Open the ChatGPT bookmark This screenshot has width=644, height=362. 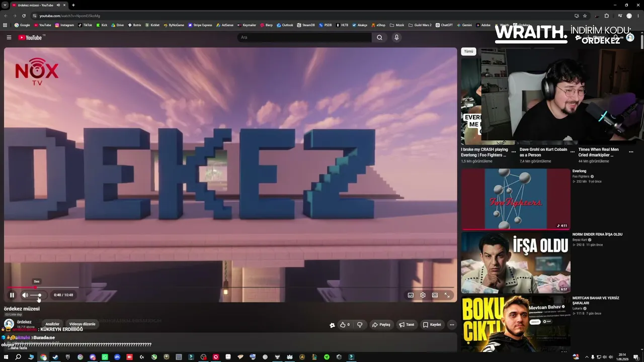(444, 25)
